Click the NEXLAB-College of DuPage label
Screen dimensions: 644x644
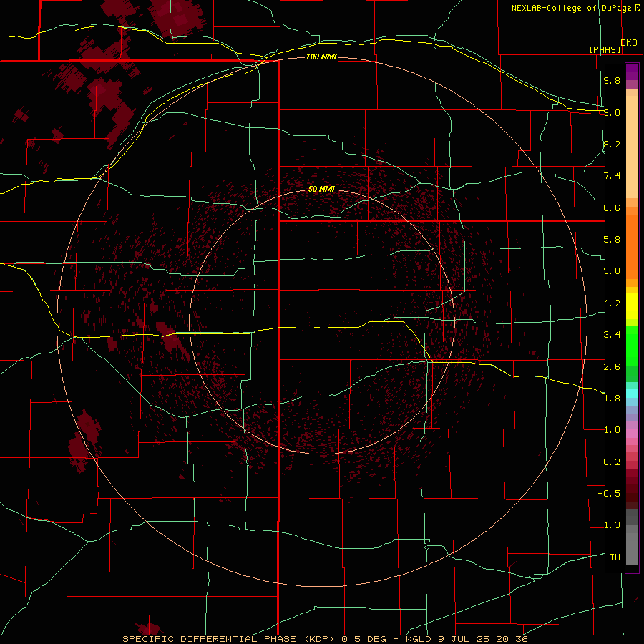[571, 8]
